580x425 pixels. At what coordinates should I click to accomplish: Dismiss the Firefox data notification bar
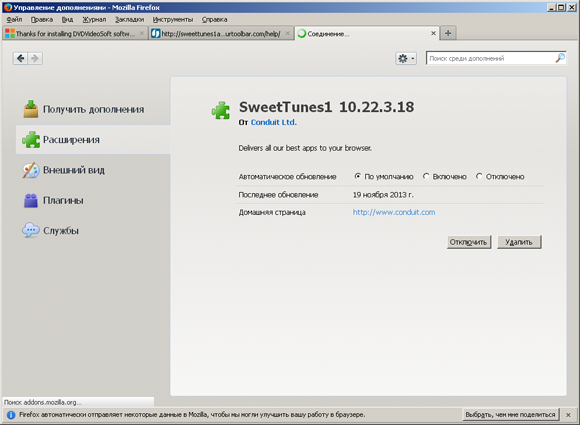(x=568, y=415)
